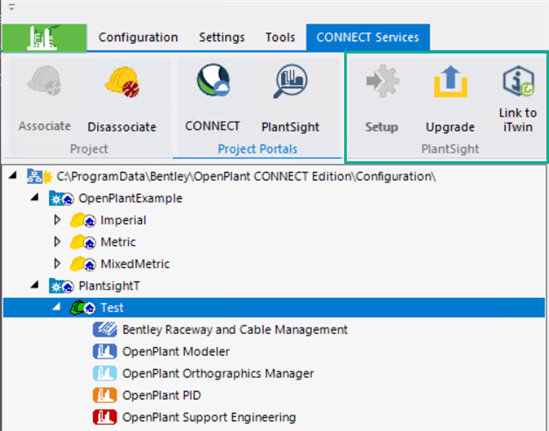
Task: Open the green File backstage button
Action: click(x=44, y=38)
